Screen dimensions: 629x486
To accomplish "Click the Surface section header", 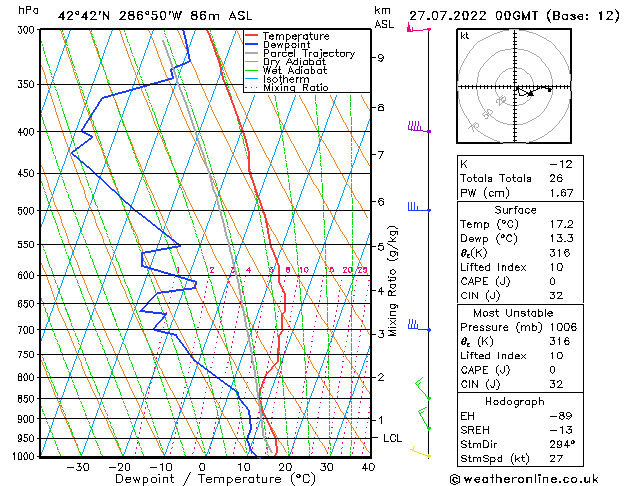I will 515,210.
